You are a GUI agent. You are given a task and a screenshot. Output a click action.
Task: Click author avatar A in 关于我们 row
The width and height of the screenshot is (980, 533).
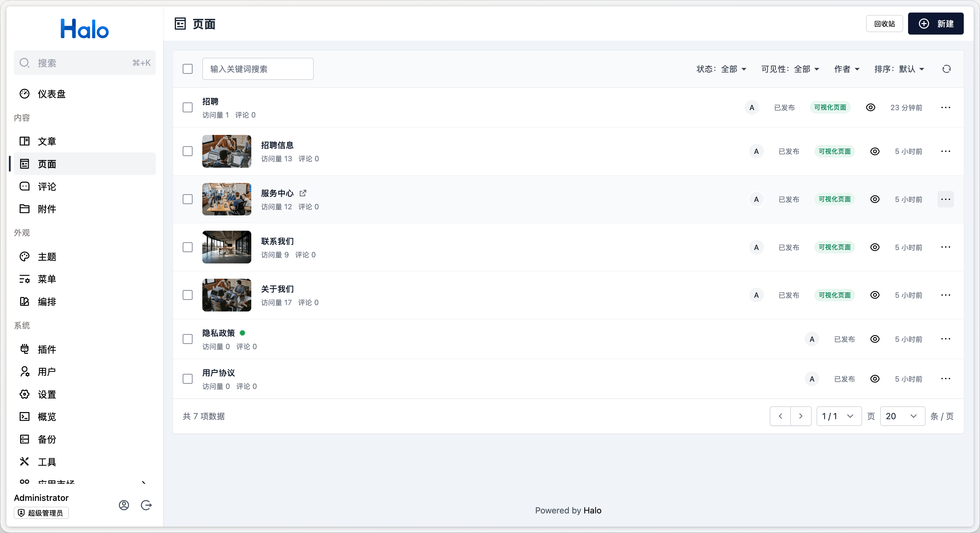coord(756,295)
